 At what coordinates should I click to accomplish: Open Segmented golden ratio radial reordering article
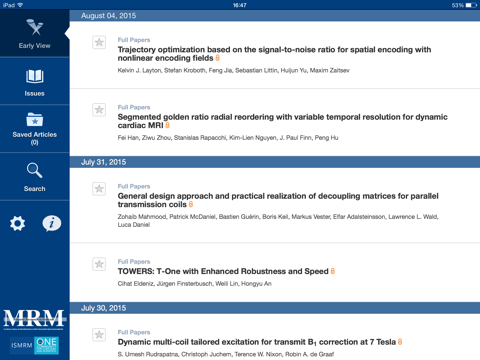pyautogui.click(x=282, y=121)
